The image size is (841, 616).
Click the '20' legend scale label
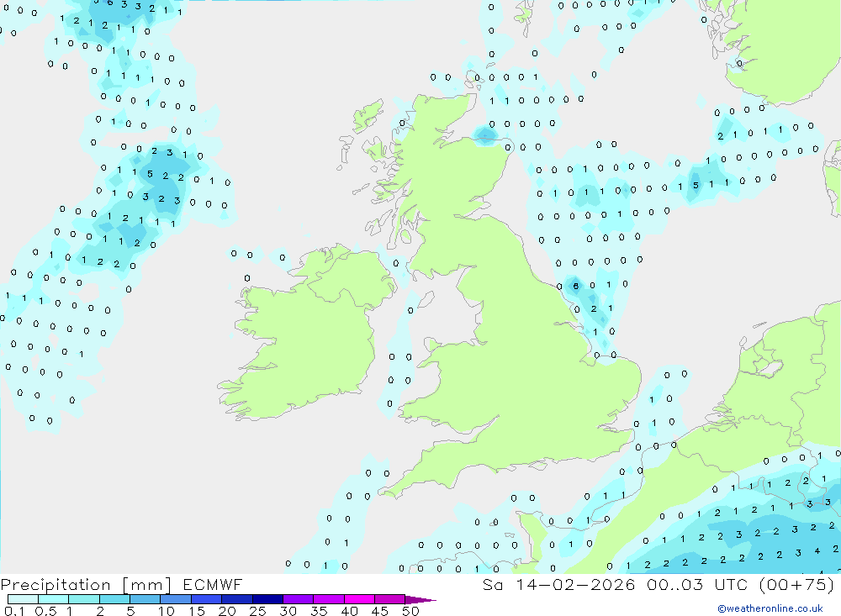[227, 611]
